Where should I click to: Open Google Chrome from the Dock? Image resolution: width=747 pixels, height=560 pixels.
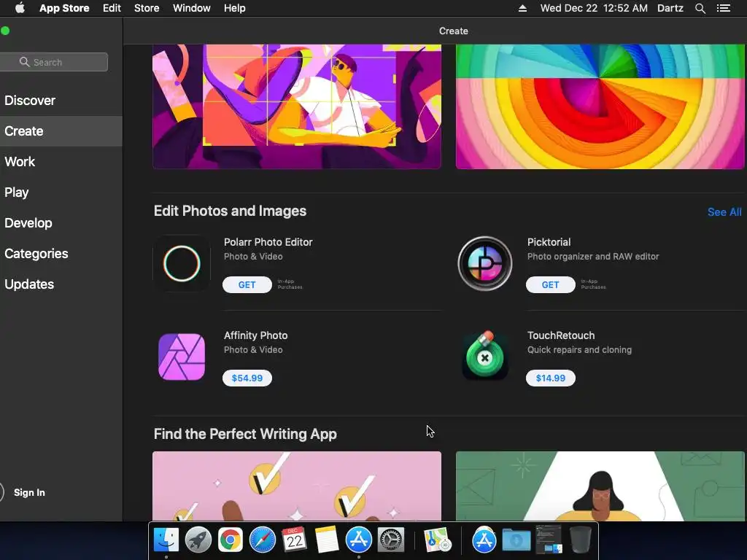click(x=230, y=540)
